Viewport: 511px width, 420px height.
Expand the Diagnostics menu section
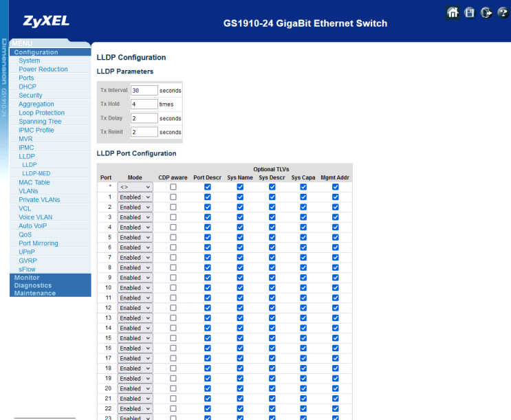[x=32, y=285]
